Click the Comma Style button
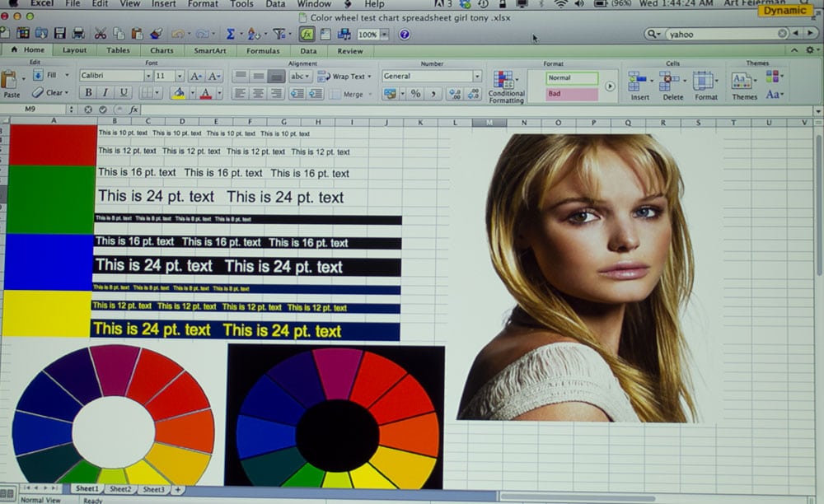This screenshot has height=504, width=824. pyautogui.click(x=433, y=93)
